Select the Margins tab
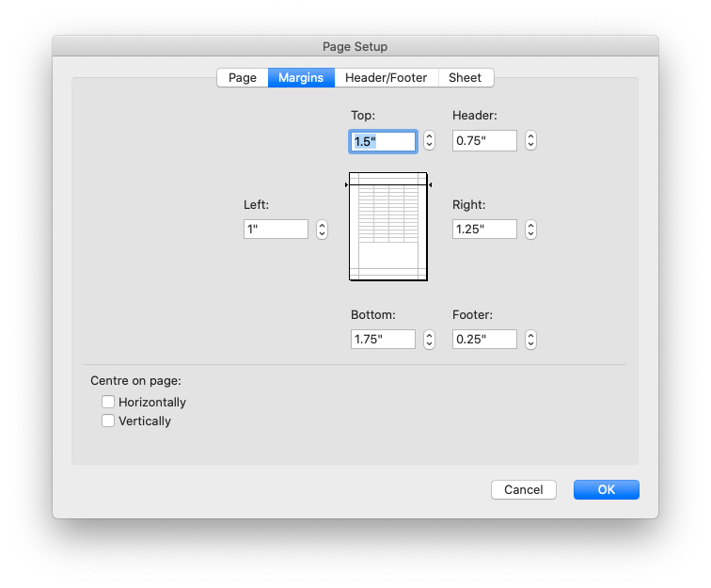This screenshot has width=711, height=588. click(301, 78)
